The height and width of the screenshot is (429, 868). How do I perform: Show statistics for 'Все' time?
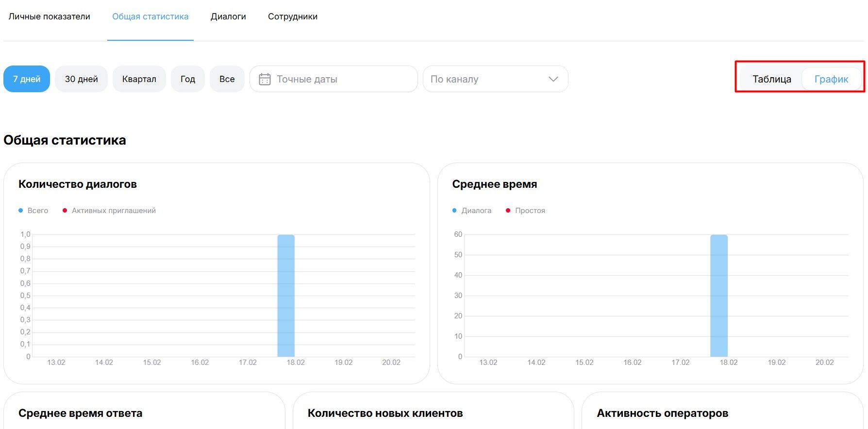pyautogui.click(x=227, y=79)
